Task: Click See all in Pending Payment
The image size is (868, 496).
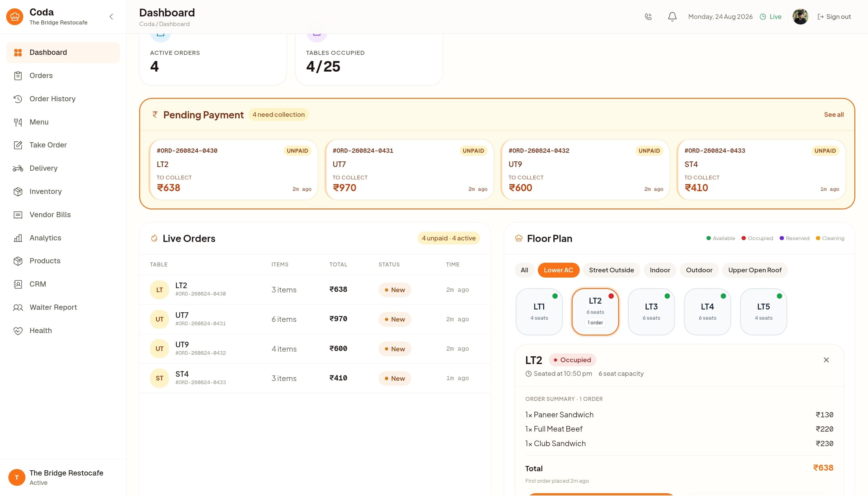Action: tap(834, 114)
